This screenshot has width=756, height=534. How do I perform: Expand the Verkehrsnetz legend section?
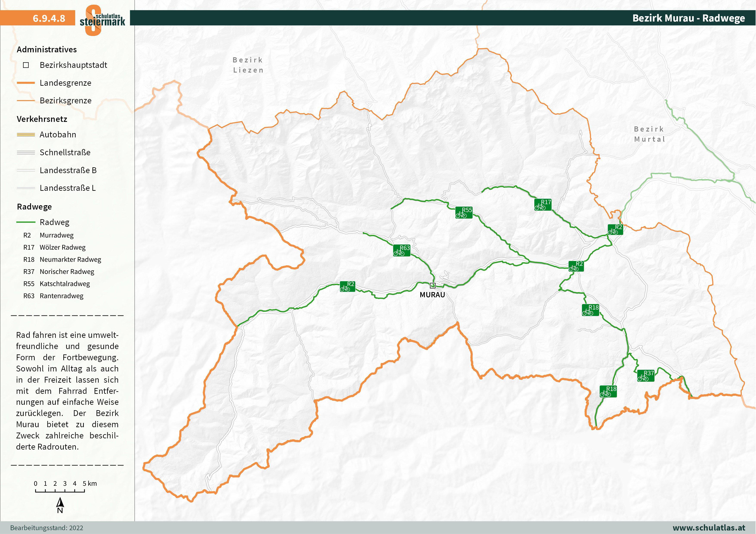point(42,119)
